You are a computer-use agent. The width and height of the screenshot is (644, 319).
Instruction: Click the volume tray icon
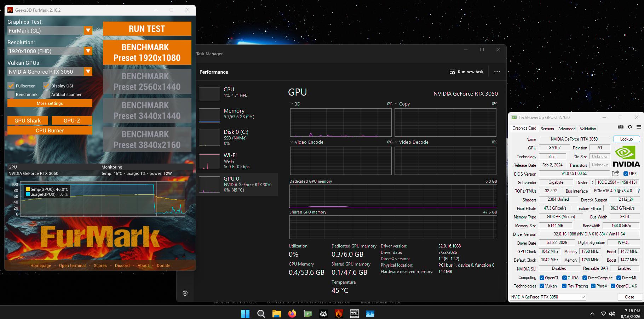click(612, 314)
